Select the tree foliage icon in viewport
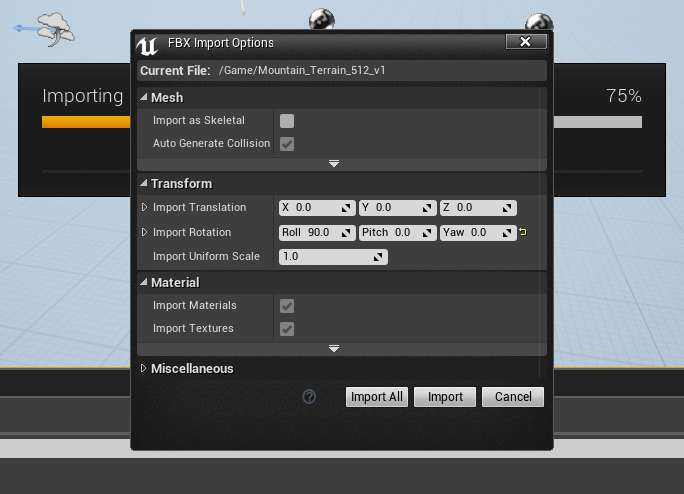 [x=56, y=29]
